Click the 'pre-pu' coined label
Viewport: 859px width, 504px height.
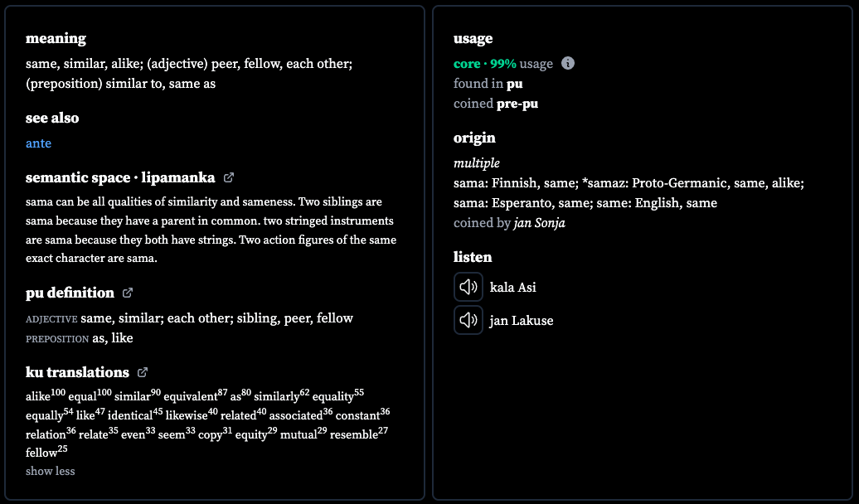pos(517,104)
